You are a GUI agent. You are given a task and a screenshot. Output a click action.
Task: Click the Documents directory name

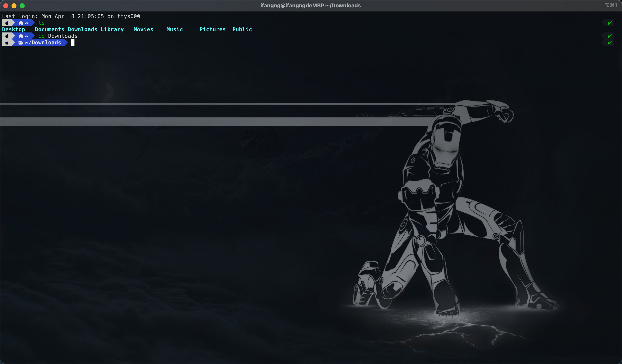50,29
